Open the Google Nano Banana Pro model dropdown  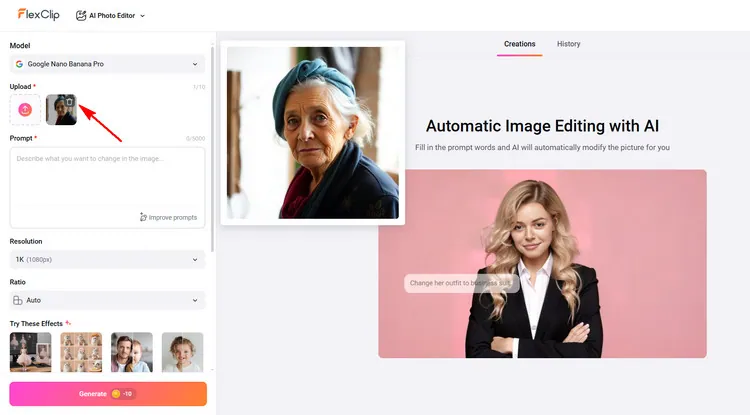click(x=107, y=64)
